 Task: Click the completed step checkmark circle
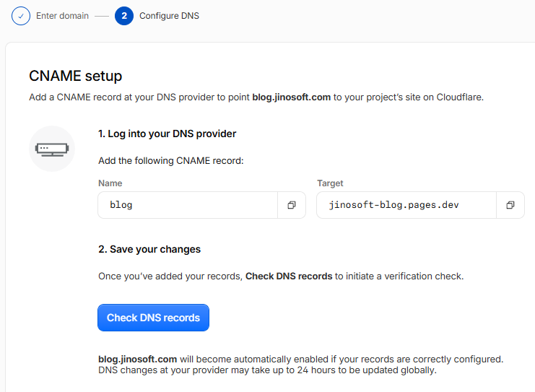click(x=21, y=16)
